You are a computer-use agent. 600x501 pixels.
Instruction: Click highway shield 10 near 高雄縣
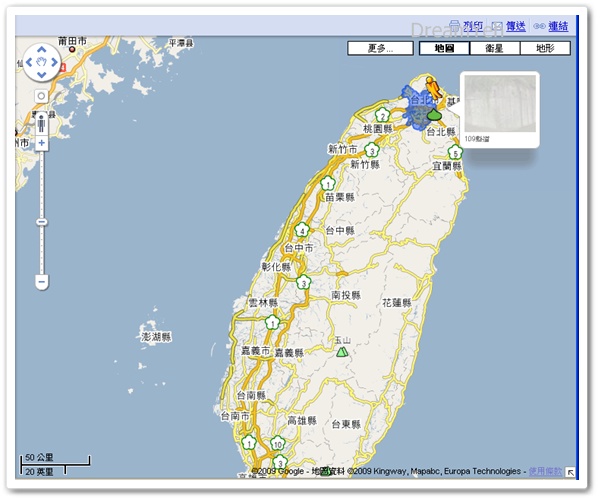[277, 444]
